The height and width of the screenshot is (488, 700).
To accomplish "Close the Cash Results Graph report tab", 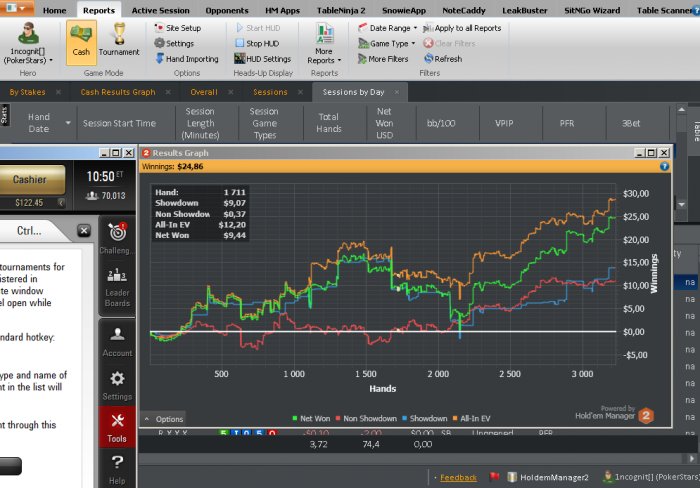I will point(168,92).
